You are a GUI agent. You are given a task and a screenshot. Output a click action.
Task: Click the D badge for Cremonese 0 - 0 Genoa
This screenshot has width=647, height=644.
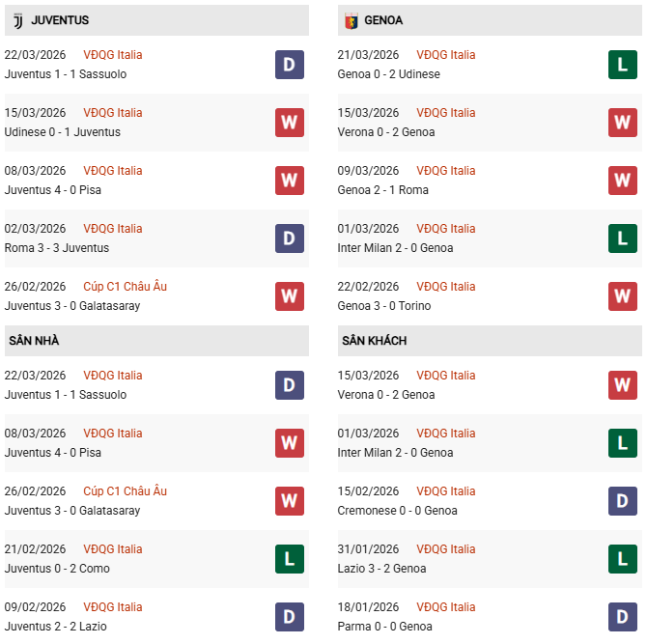point(622,501)
